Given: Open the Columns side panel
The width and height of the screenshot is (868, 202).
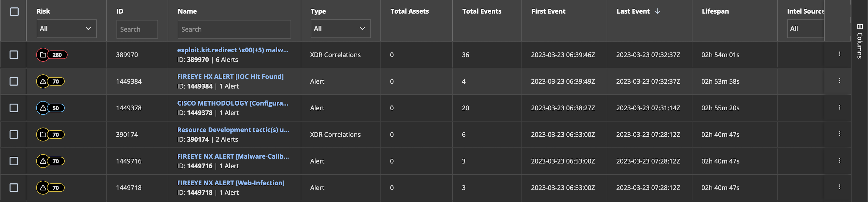Looking at the screenshot, I should pyautogui.click(x=860, y=41).
